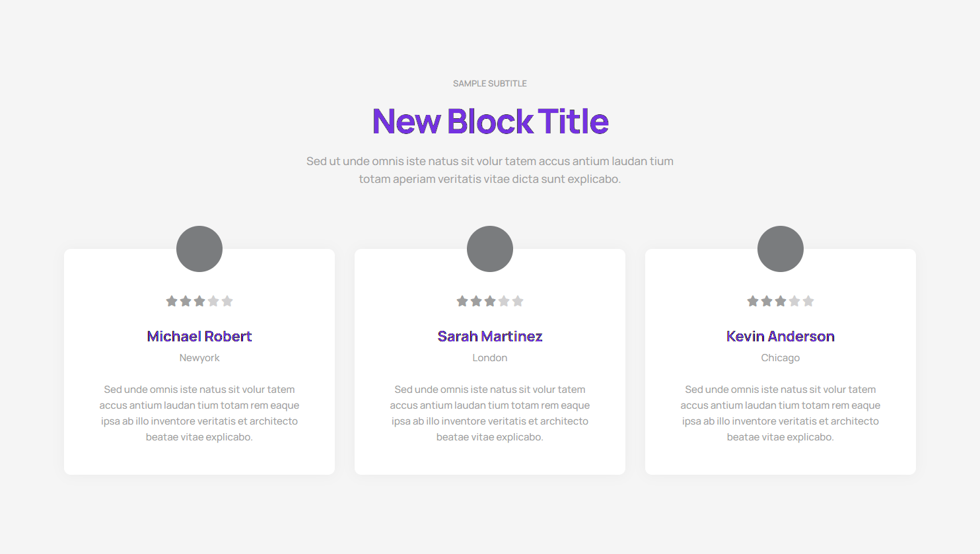Click the description paragraph under the block title
This screenshot has height=554, width=980.
pos(490,170)
